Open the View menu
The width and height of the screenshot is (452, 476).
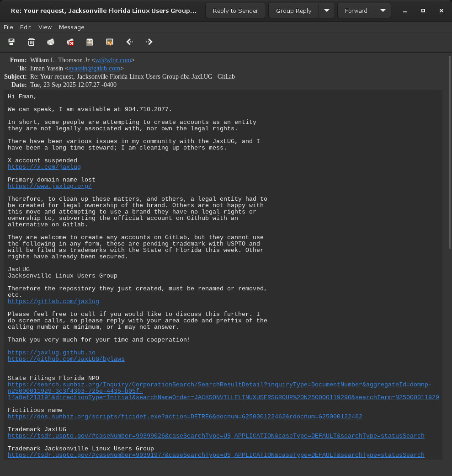click(x=45, y=27)
